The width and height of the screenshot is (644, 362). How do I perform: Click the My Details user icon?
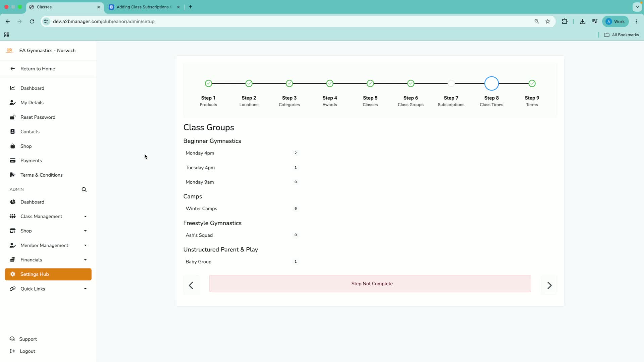(13, 103)
